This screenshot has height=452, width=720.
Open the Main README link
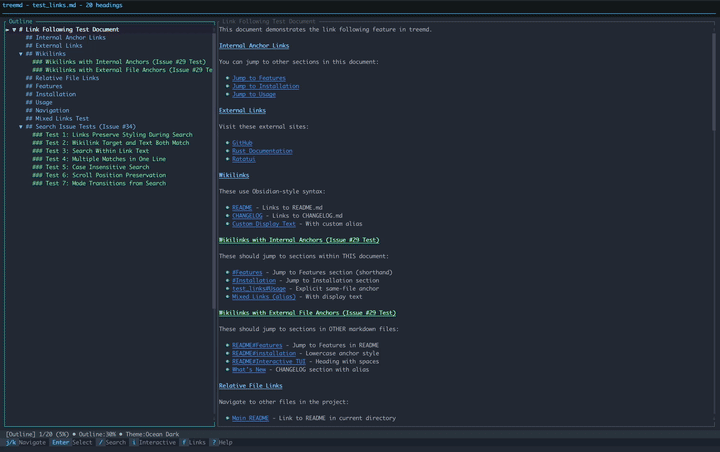[250, 418]
